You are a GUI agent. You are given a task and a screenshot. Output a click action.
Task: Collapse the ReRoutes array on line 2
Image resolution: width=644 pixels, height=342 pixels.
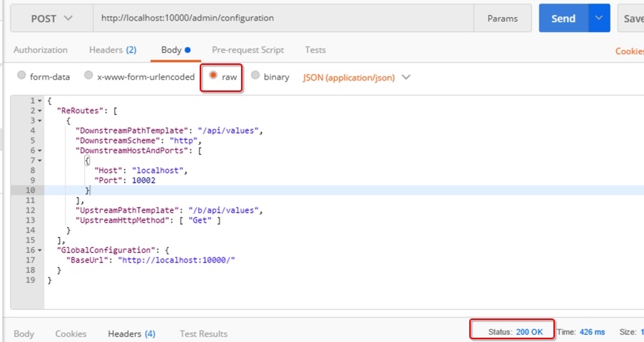[40, 111]
